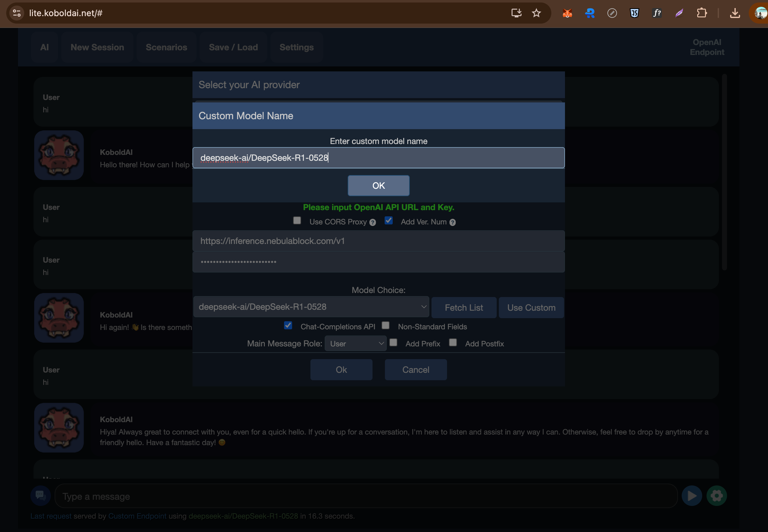Click the chat area vertical scrollbar
Viewport: 768px width, 532px height.
(x=724, y=172)
